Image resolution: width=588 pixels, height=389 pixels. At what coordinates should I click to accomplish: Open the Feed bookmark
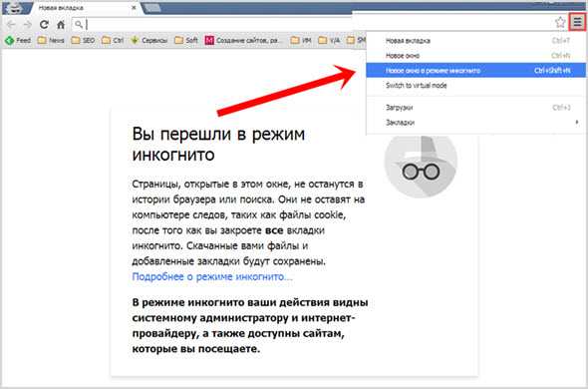(18, 40)
